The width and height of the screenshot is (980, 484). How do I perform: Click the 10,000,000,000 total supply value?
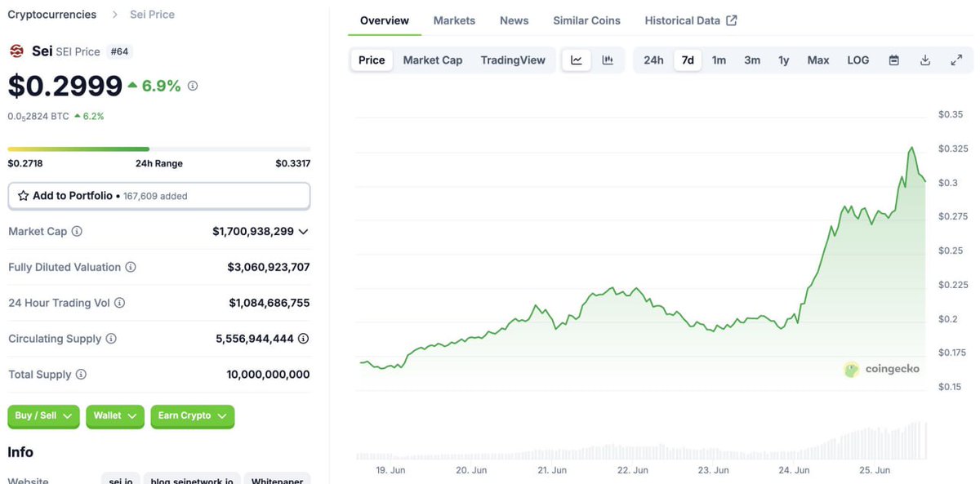point(268,375)
